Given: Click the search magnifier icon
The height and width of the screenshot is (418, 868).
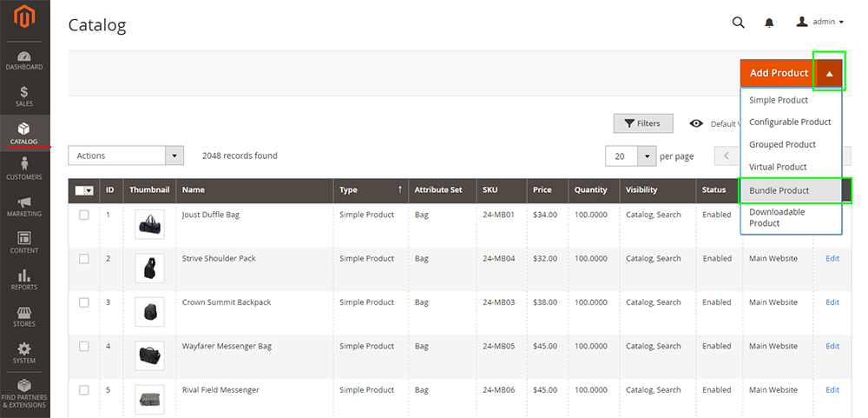Looking at the screenshot, I should (x=739, y=23).
